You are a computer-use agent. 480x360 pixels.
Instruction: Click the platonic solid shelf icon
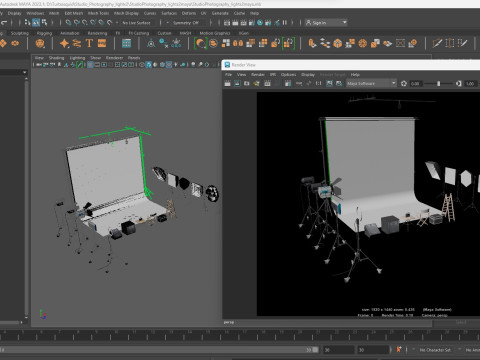pos(40,43)
